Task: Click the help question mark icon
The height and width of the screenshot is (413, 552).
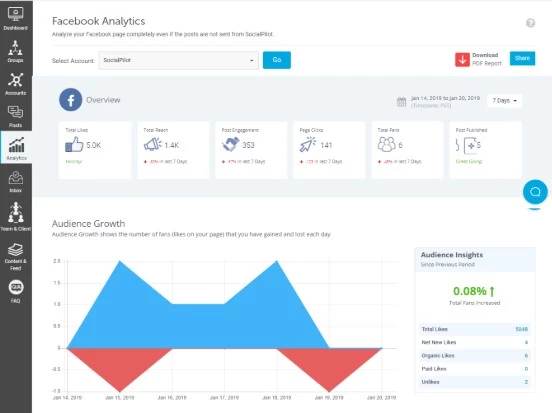Action: (x=530, y=23)
